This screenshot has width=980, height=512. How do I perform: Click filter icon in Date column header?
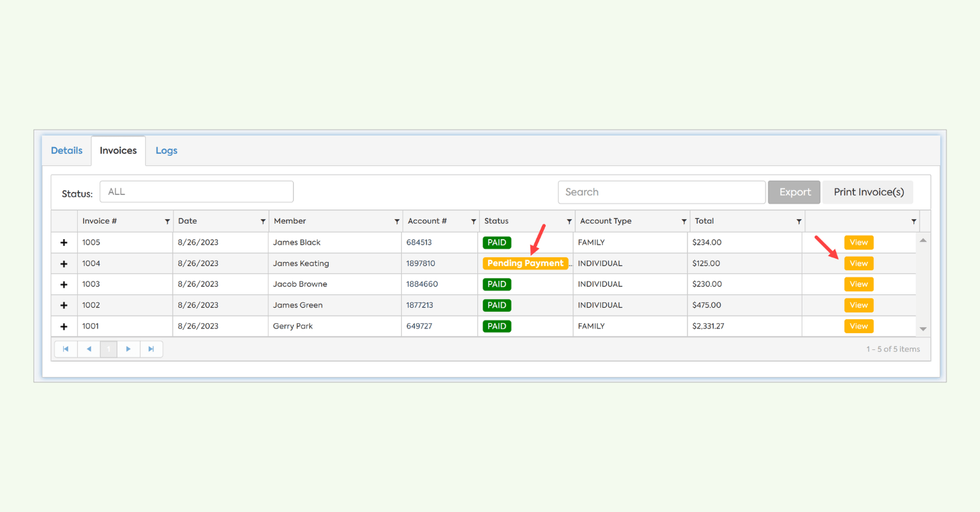click(x=263, y=222)
